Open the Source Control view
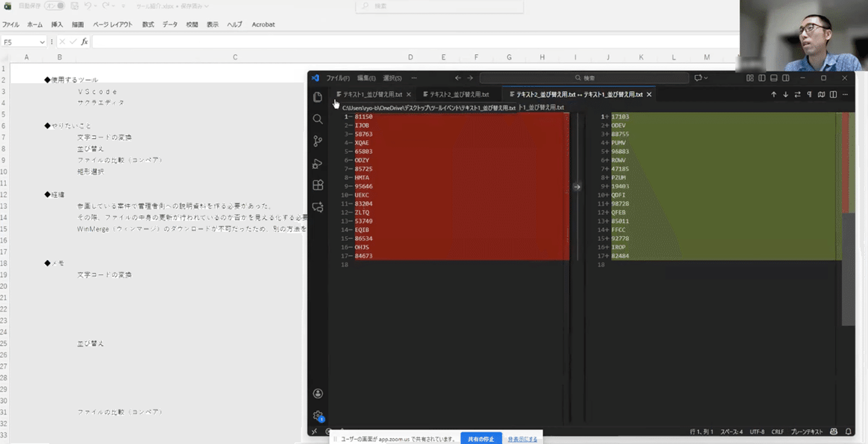The height and width of the screenshot is (444, 868). [x=318, y=141]
